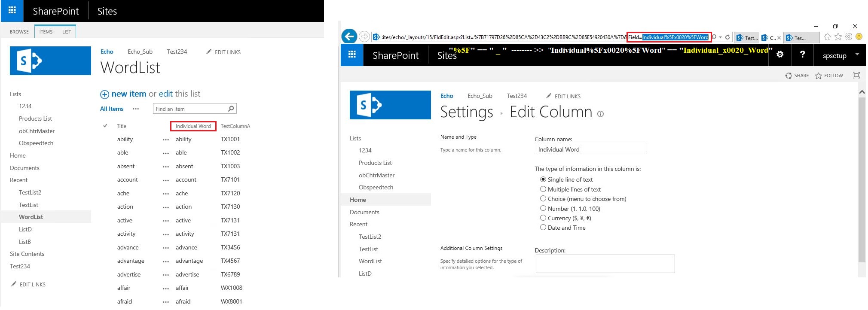Open the ITEMS ribbon tab
This screenshot has width=868, height=310.
[x=46, y=32]
